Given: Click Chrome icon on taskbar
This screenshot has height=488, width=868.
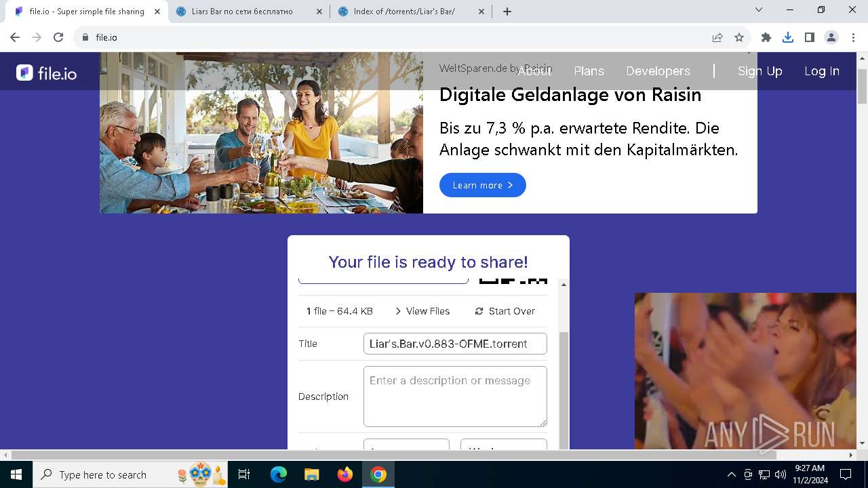Looking at the screenshot, I should click(x=378, y=474).
